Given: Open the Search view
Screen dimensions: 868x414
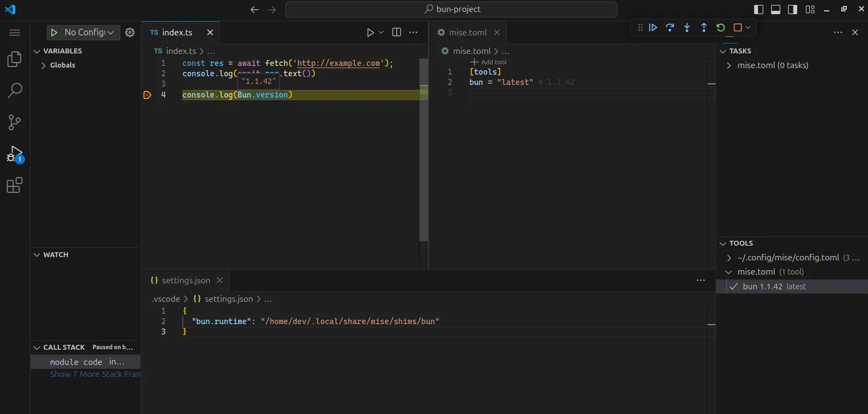Looking at the screenshot, I should click(15, 90).
